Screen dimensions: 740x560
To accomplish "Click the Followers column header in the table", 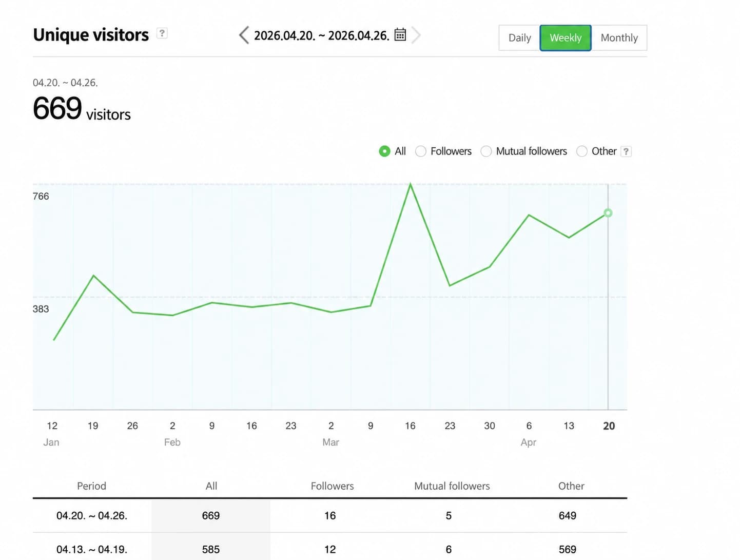I will click(x=332, y=486).
